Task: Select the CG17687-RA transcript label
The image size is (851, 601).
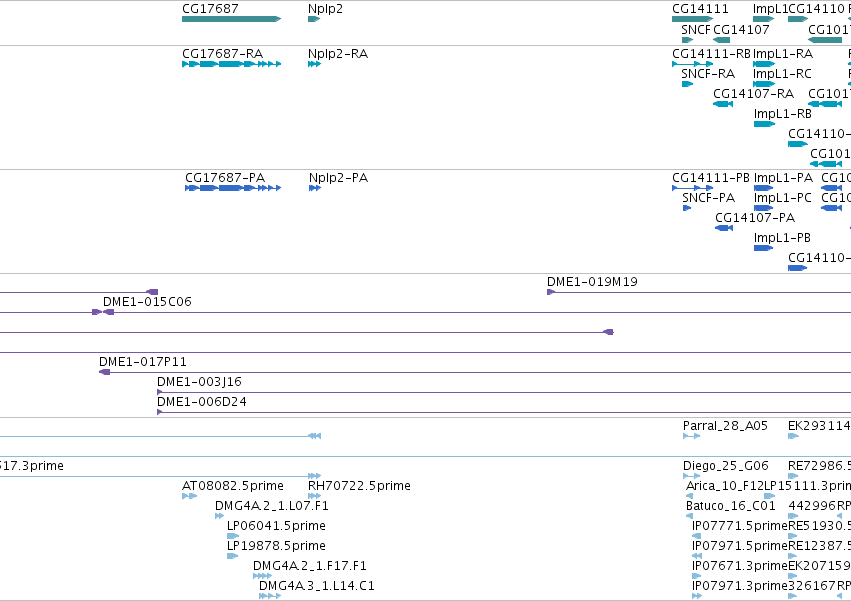Action: click(223, 54)
